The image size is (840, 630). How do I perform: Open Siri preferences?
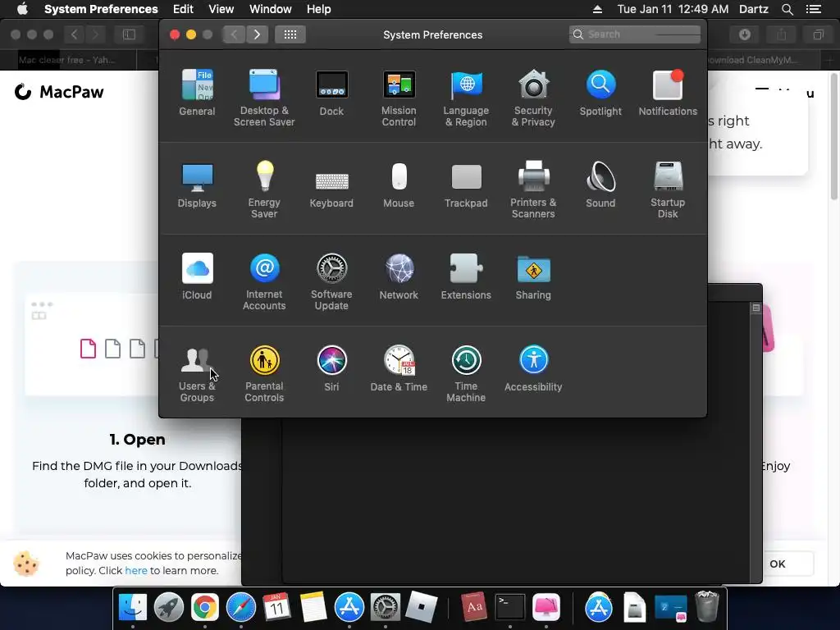(x=331, y=368)
